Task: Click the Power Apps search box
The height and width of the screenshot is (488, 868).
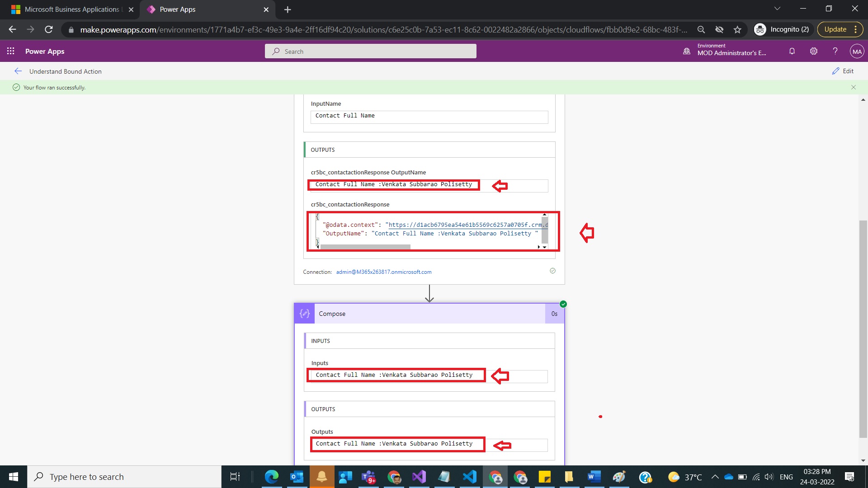Action: pyautogui.click(x=371, y=51)
